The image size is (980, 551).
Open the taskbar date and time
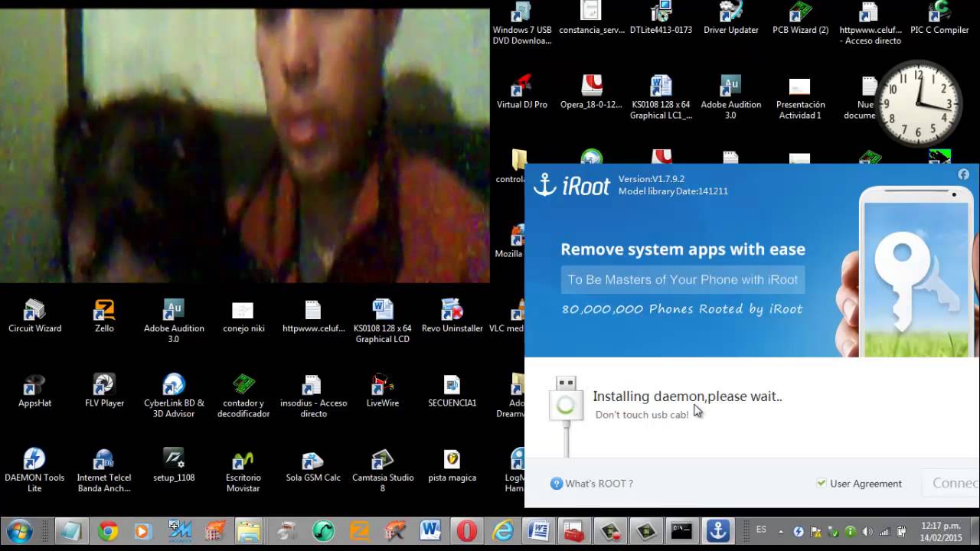click(x=941, y=531)
